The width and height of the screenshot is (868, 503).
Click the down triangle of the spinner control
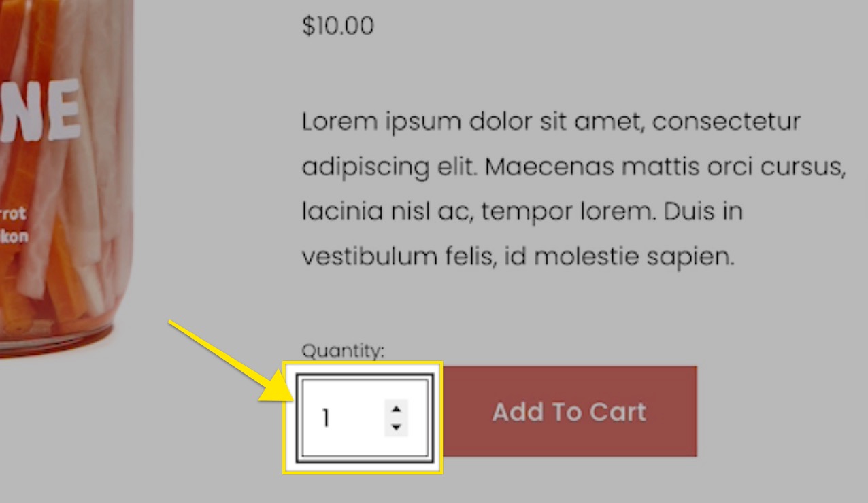click(397, 428)
